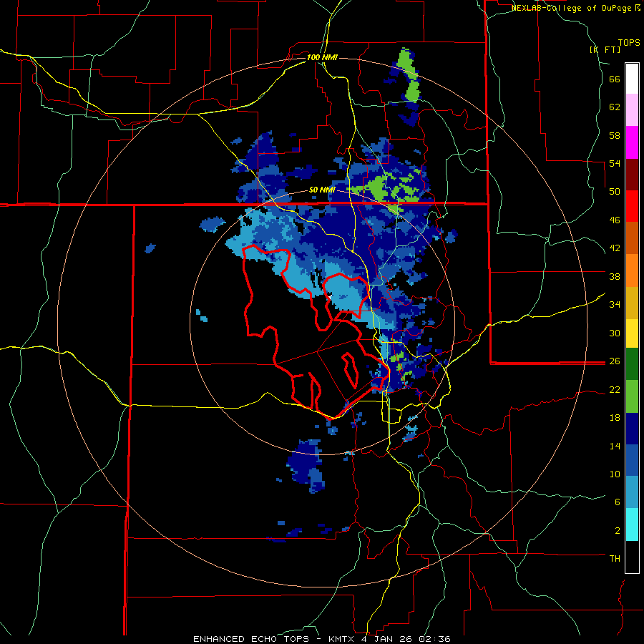Click the white swatch in the echo tops legend
Screen dimensions: 644x644
pos(632,79)
